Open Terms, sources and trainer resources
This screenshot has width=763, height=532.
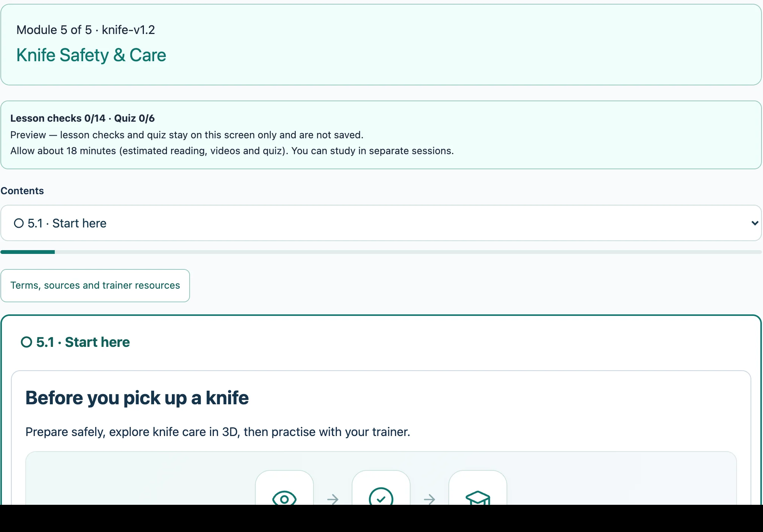95,285
